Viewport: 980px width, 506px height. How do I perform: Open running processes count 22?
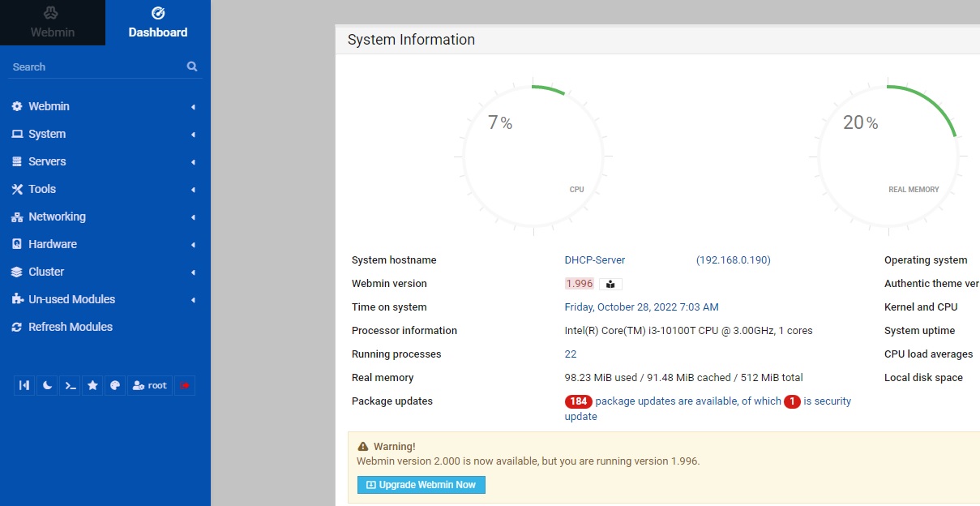pyautogui.click(x=571, y=354)
